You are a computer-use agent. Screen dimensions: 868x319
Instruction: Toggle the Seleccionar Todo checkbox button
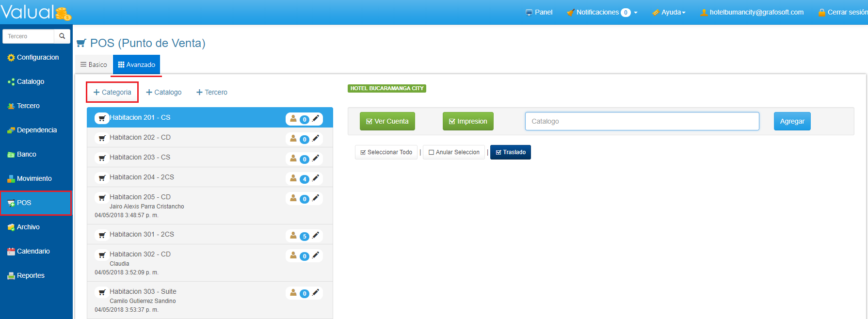pyautogui.click(x=386, y=152)
